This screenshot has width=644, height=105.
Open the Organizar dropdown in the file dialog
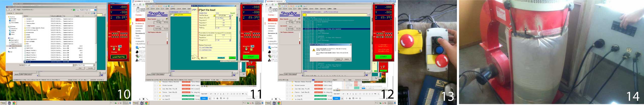pos(10,13)
